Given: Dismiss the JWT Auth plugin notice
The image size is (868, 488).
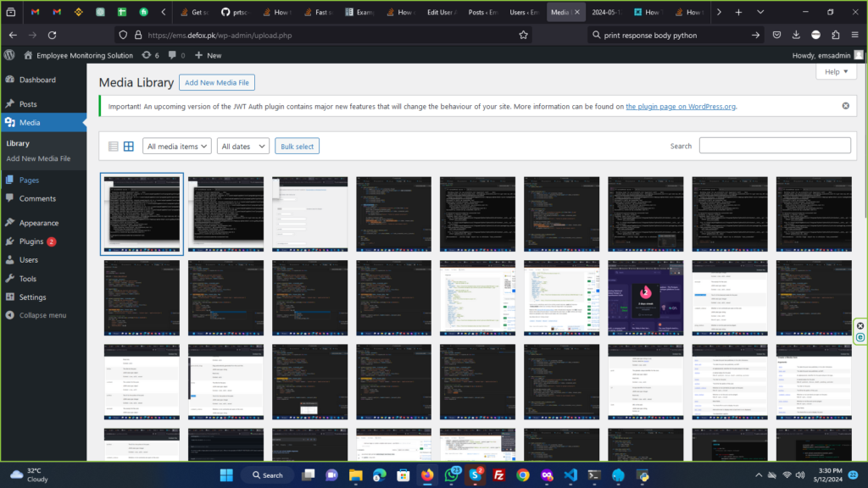Looking at the screenshot, I should tap(845, 106).
